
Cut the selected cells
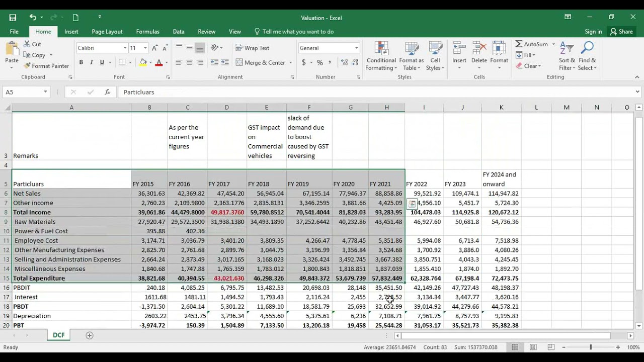tap(33, 44)
